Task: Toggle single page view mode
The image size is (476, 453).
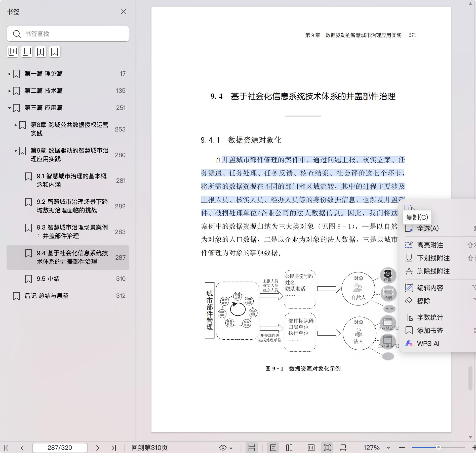Action: point(273,448)
